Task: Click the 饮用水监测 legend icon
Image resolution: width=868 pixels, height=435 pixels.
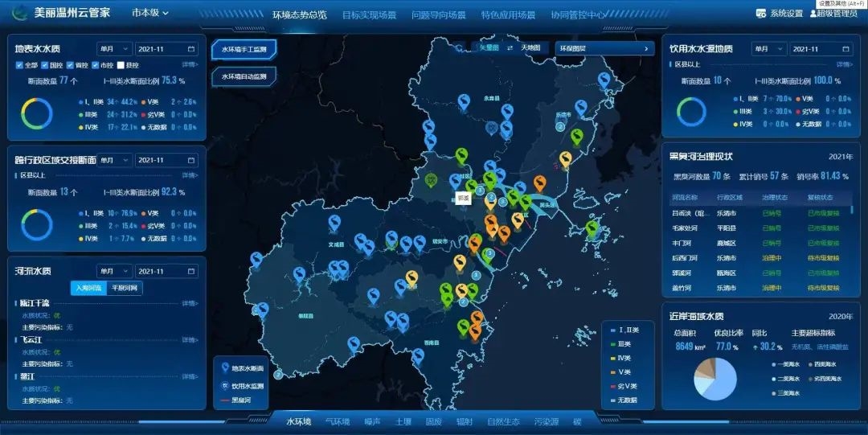Action: point(225,386)
